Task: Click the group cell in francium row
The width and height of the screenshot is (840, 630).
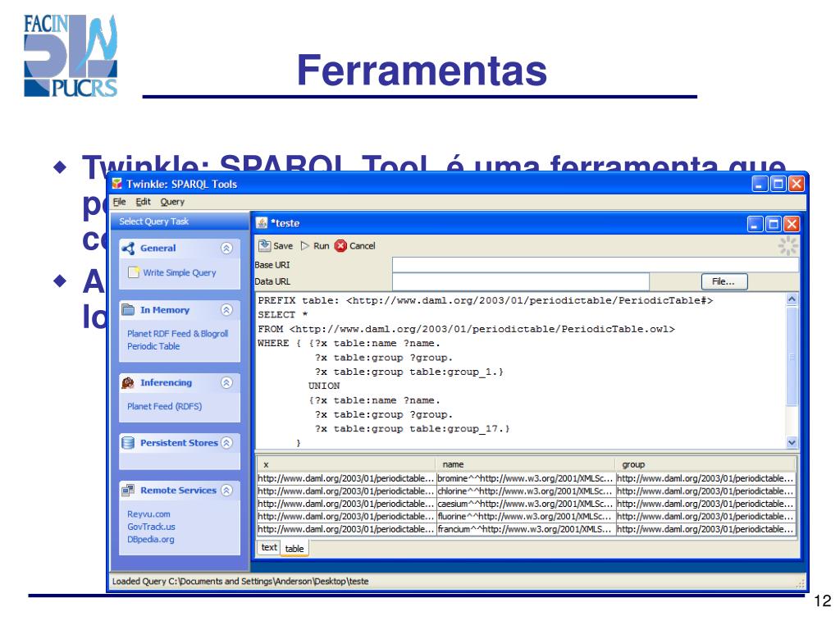Action: (705, 529)
